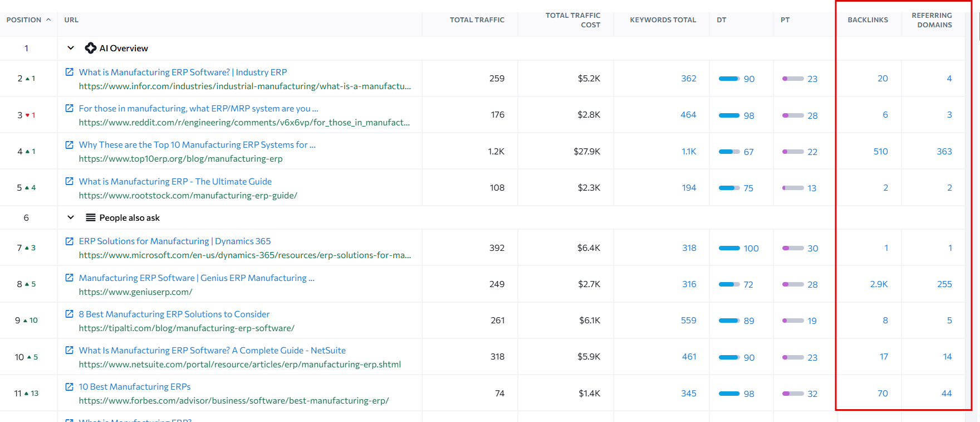Click 510 backlinks value for top10erp
980x422 pixels.
coord(880,152)
